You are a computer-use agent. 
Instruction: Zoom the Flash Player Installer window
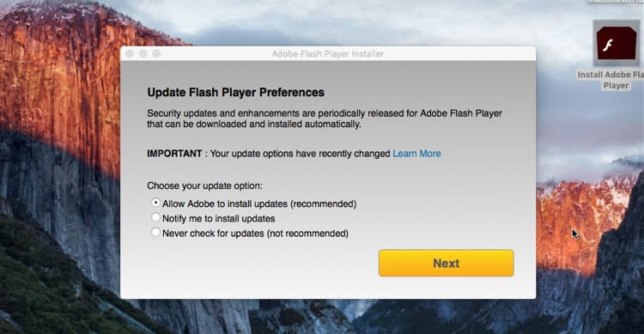(156, 53)
